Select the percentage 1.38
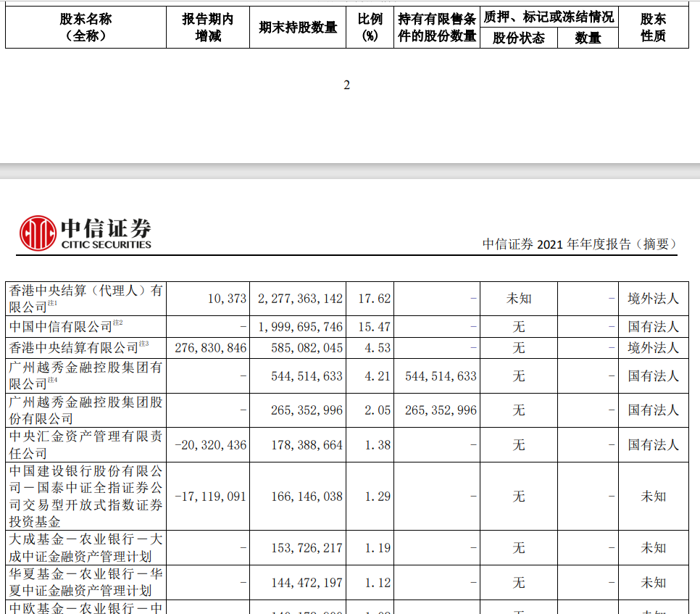The image size is (700, 614). coord(378,445)
